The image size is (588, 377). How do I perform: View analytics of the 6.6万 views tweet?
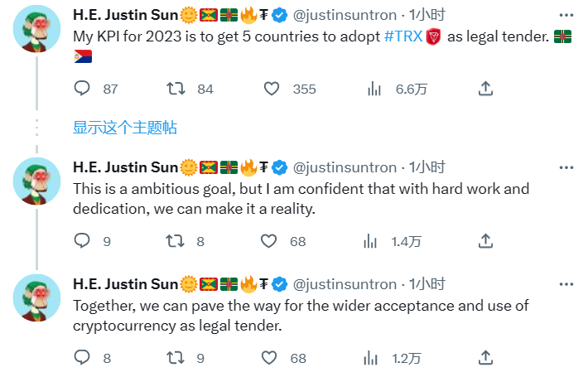click(x=374, y=89)
